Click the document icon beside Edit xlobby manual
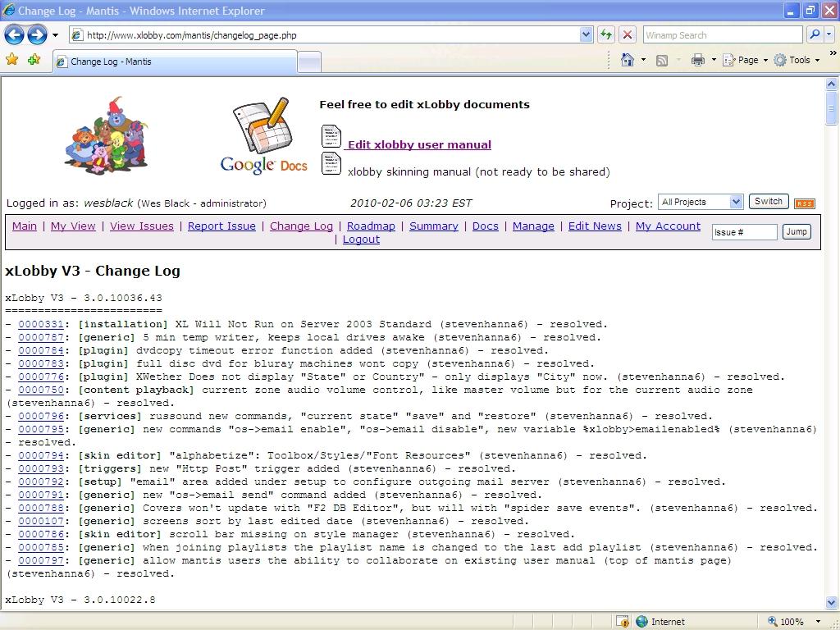Viewport: 840px width, 630px height. tap(331, 136)
